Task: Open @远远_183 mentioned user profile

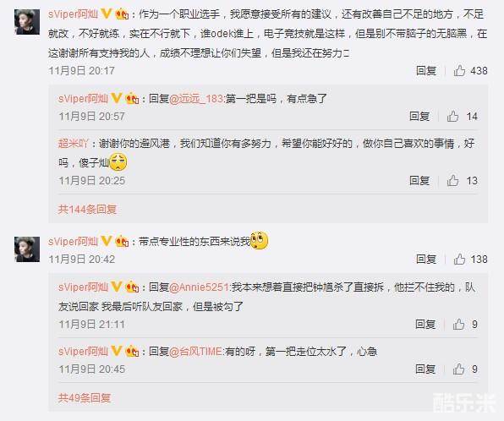Action: [x=196, y=99]
